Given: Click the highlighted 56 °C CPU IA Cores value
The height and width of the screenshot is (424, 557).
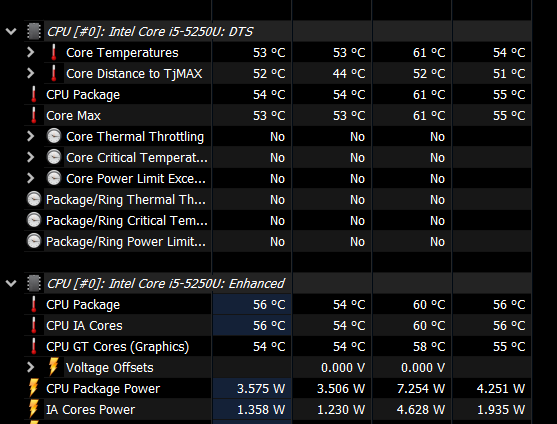Looking at the screenshot, I should pyautogui.click(x=269, y=326).
